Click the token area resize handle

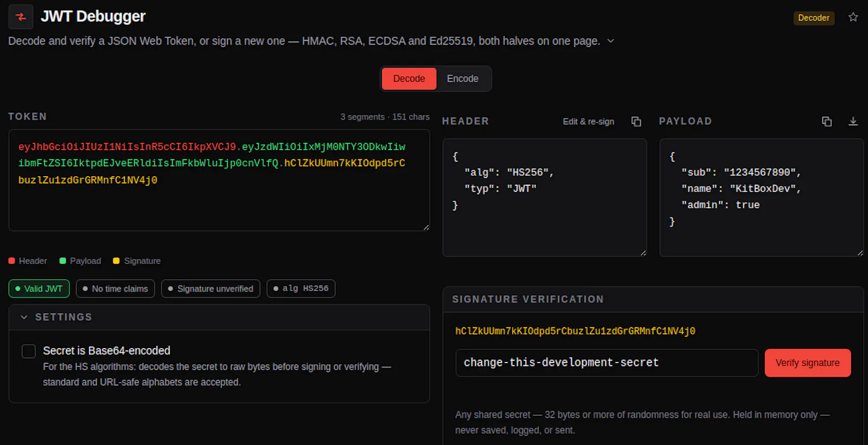426,227
